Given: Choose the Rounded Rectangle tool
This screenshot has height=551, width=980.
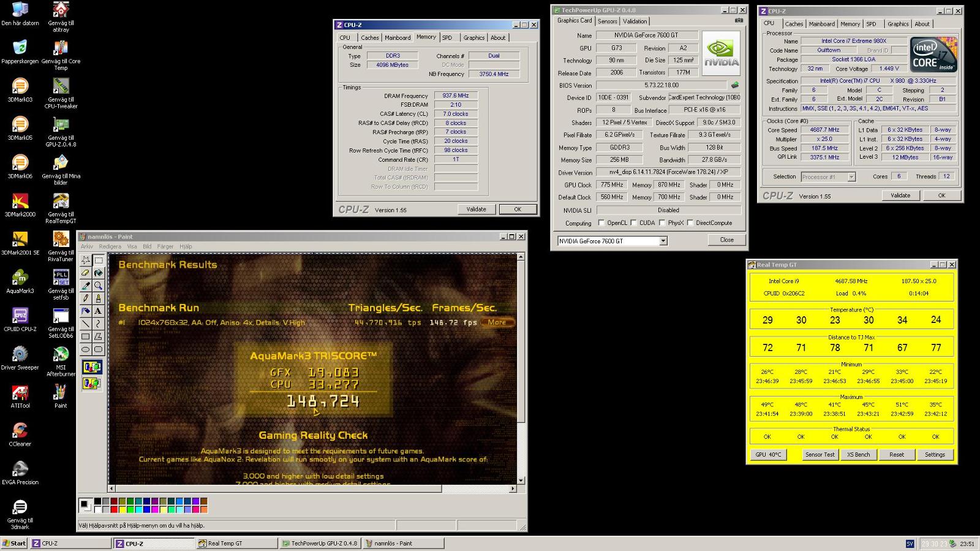Looking at the screenshot, I should 98,349.
